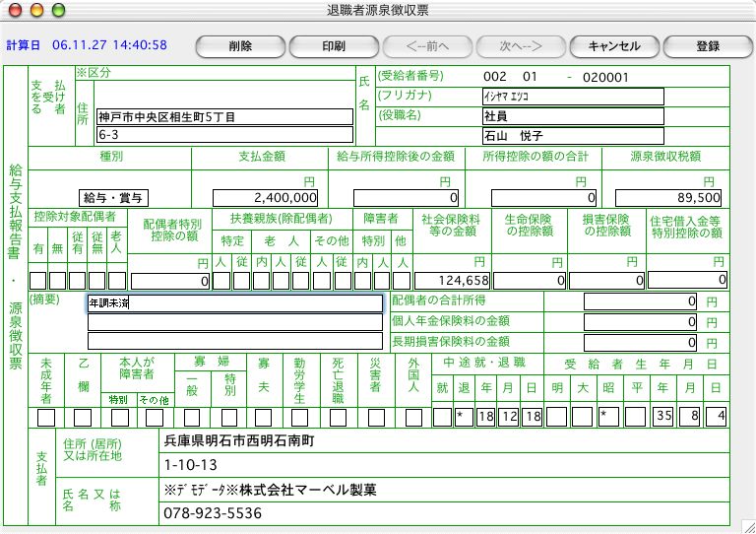The height and width of the screenshot is (534, 756).
Task: Click the 社会保険料 field showing 124,658
Action: pos(453,281)
